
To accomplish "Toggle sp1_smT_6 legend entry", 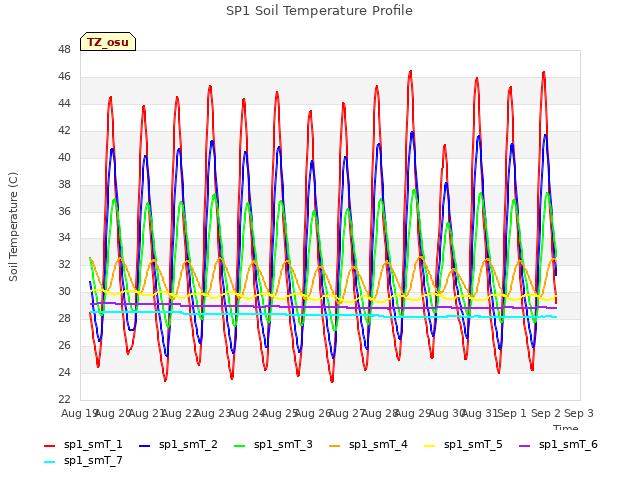I will [558, 444].
